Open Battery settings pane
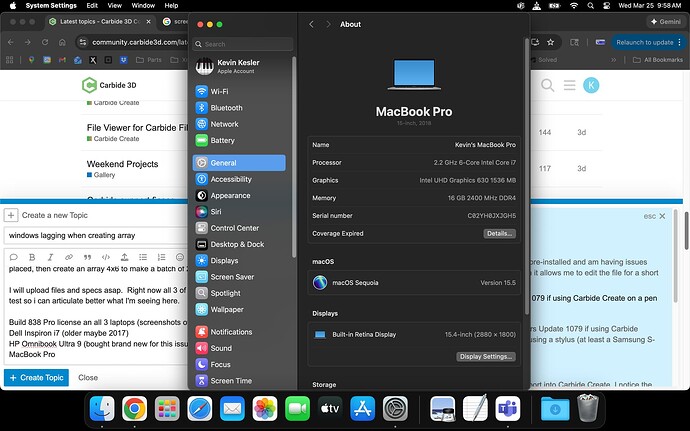Screen dimensions: 690x431 [240, 140]
